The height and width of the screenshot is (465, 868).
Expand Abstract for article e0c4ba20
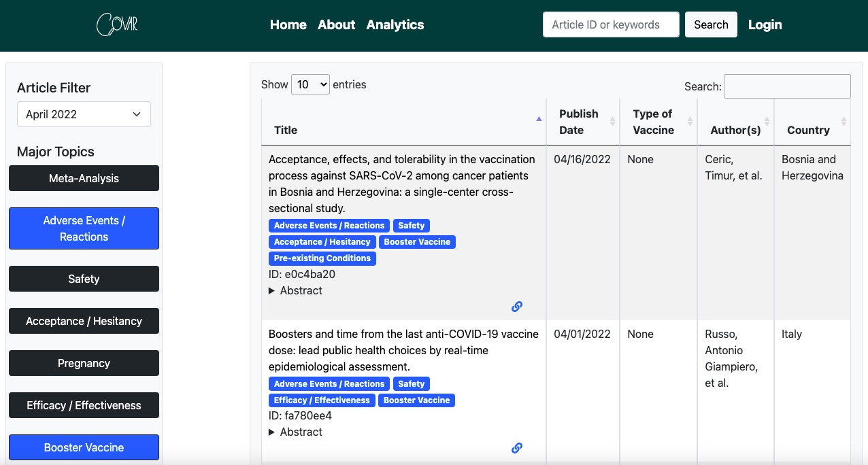pyautogui.click(x=295, y=290)
